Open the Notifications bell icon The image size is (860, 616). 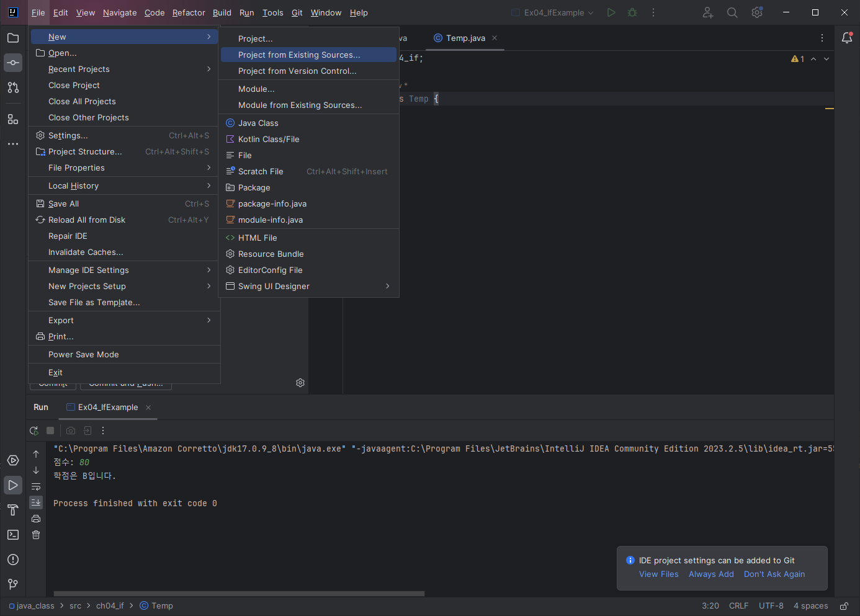click(x=847, y=38)
